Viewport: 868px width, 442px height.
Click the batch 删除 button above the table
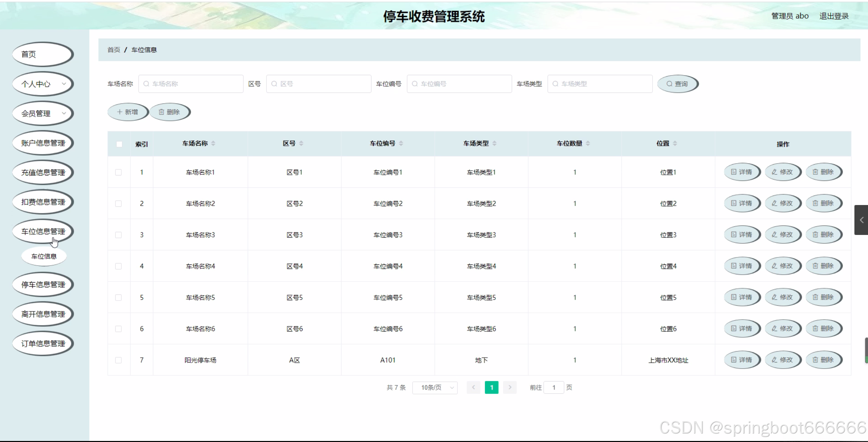[x=169, y=112]
